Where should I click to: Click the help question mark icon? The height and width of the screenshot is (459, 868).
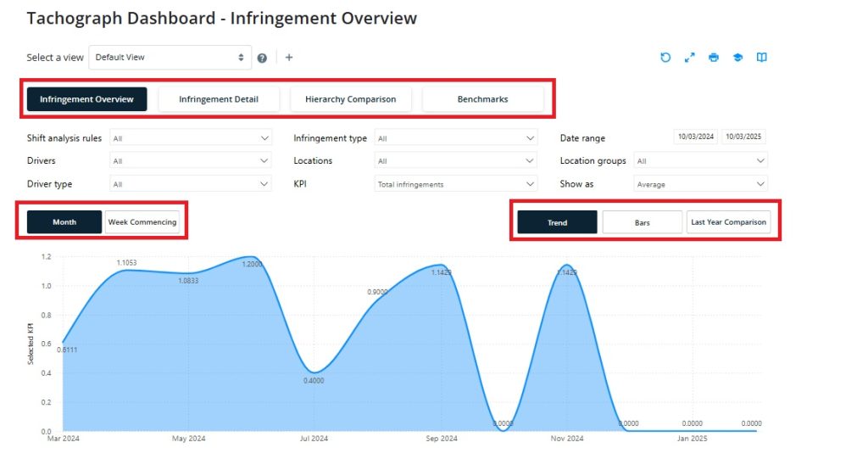click(262, 58)
